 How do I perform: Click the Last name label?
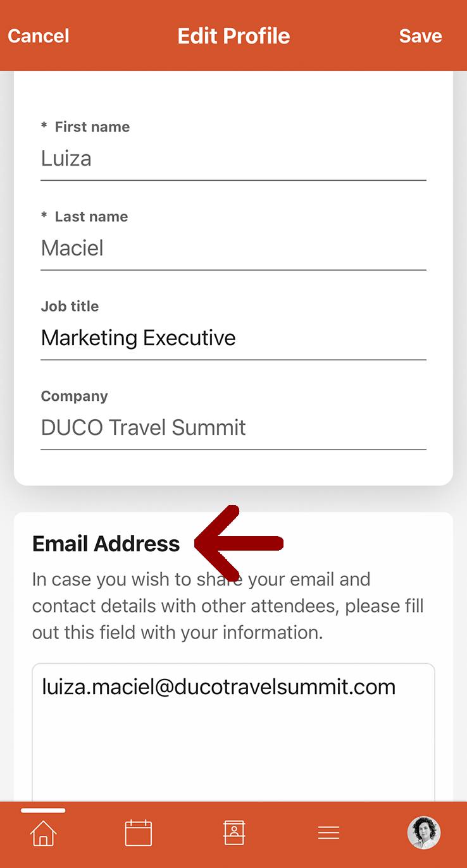tap(91, 217)
